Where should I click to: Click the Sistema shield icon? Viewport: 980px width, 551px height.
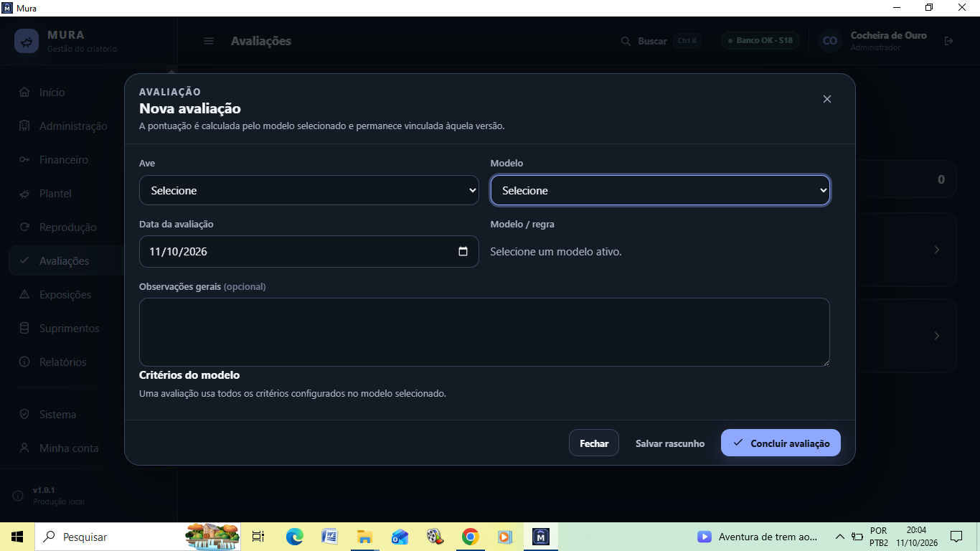24,415
